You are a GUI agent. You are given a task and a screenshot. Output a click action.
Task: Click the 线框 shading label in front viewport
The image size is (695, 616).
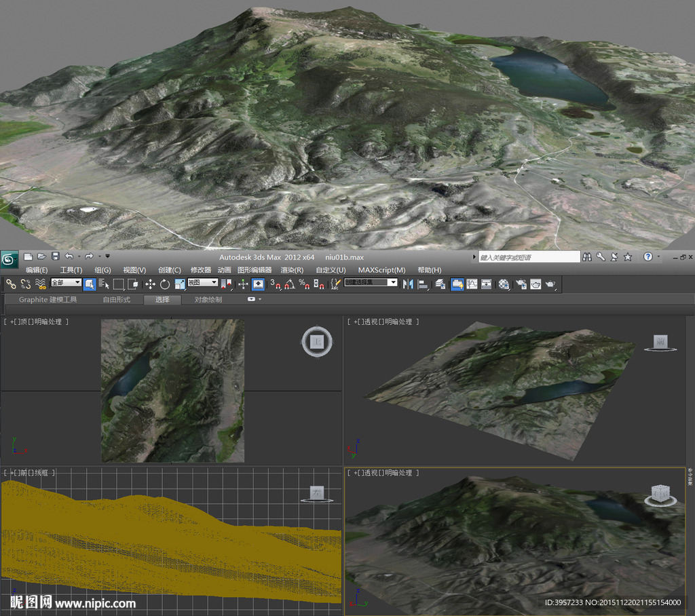(x=41, y=473)
